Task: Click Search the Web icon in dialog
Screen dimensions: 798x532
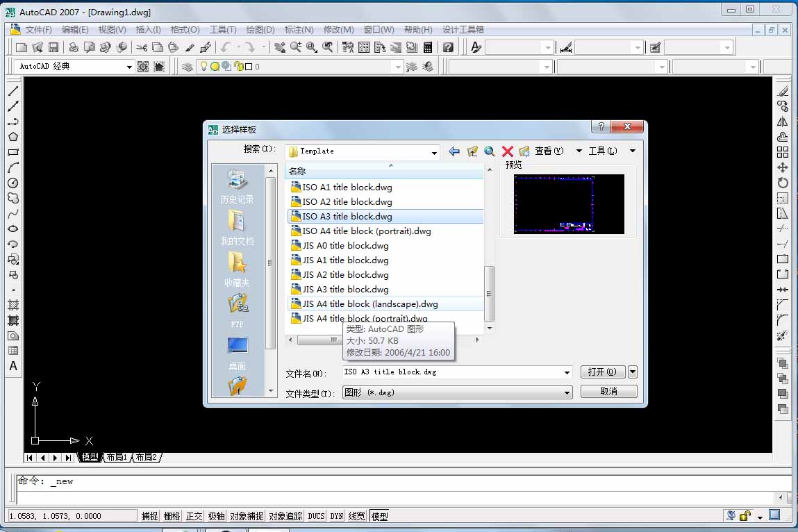Action: pos(490,151)
